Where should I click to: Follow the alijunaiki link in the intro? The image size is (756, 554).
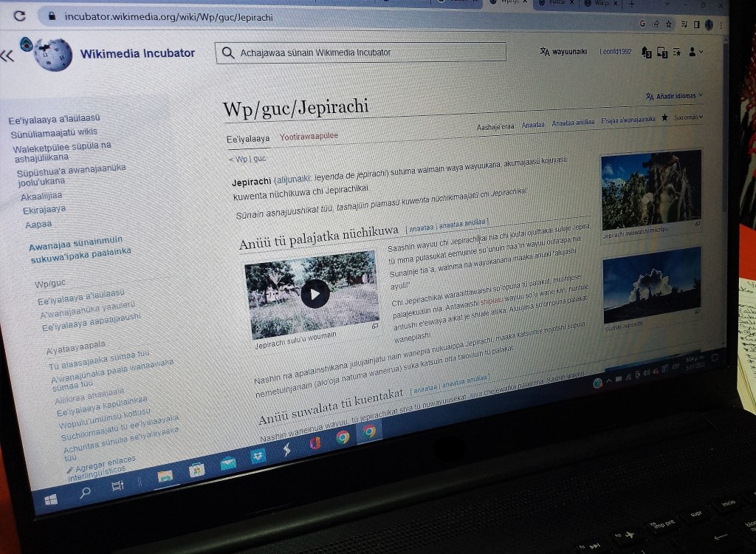pos(292,179)
